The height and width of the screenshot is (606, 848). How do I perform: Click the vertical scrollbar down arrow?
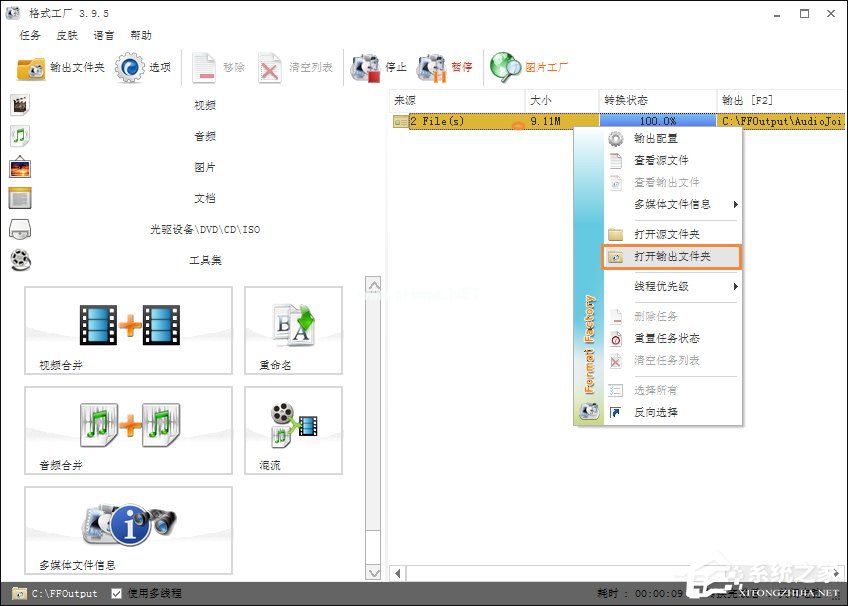(x=374, y=572)
